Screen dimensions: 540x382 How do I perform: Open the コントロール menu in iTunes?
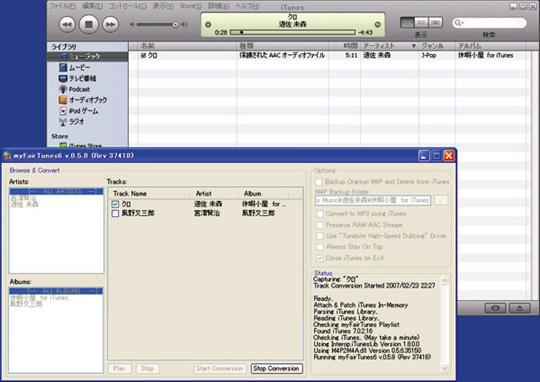(127, 6)
